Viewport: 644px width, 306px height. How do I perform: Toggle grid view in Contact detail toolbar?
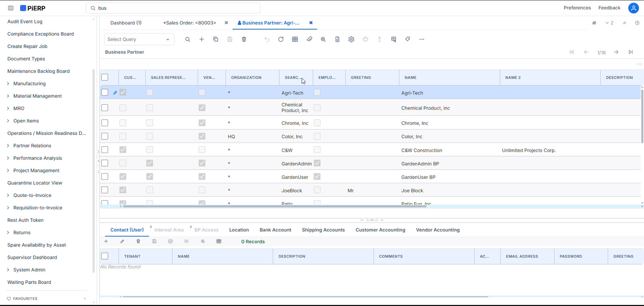click(219, 242)
